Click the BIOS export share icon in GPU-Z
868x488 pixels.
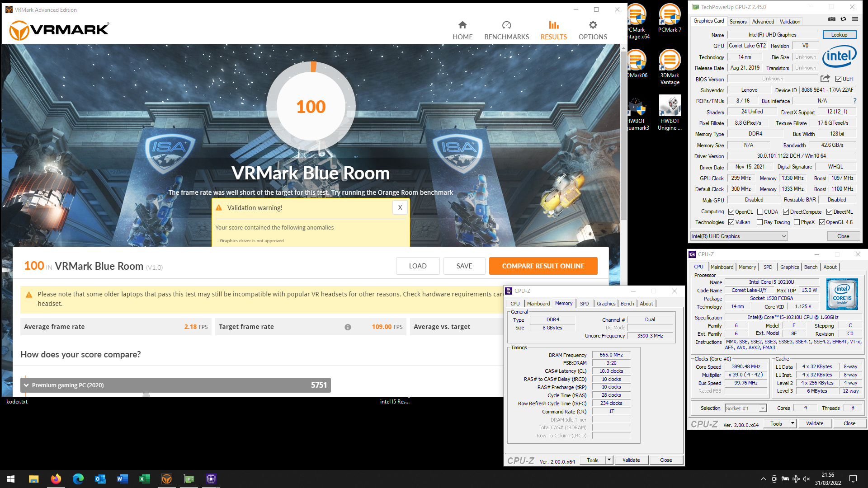coord(825,79)
